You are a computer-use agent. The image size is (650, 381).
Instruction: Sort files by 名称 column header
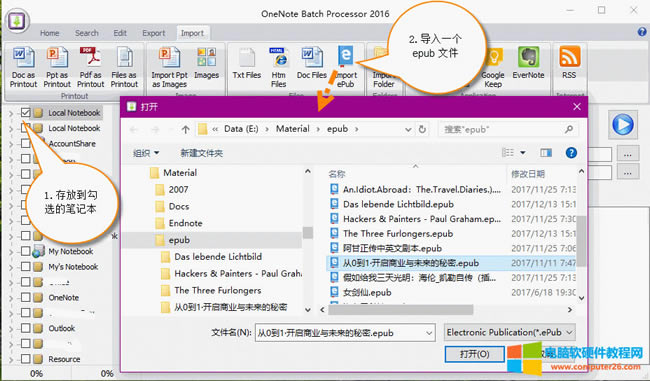point(337,174)
